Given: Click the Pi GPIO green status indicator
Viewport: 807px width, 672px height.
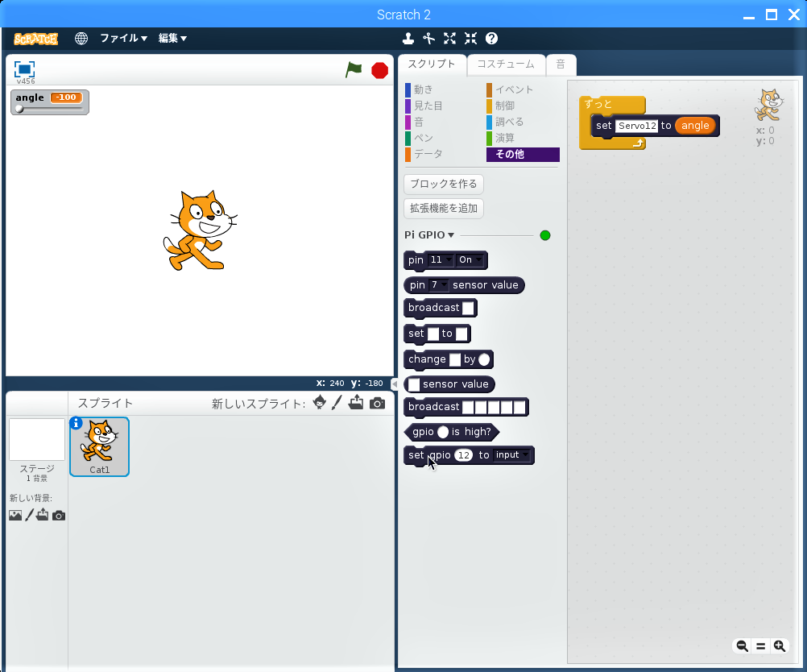Looking at the screenshot, I should [x=545, y=235].
